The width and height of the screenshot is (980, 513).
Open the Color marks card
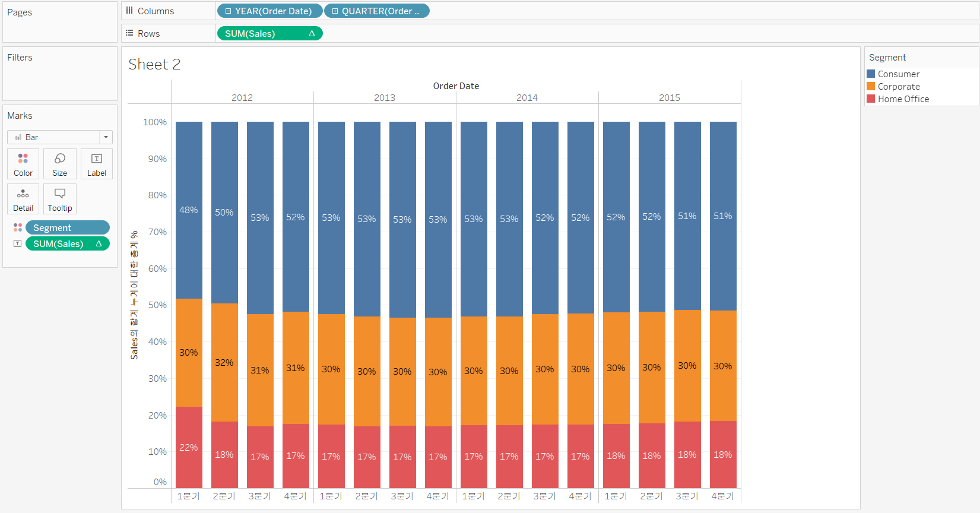click(23, 164)
